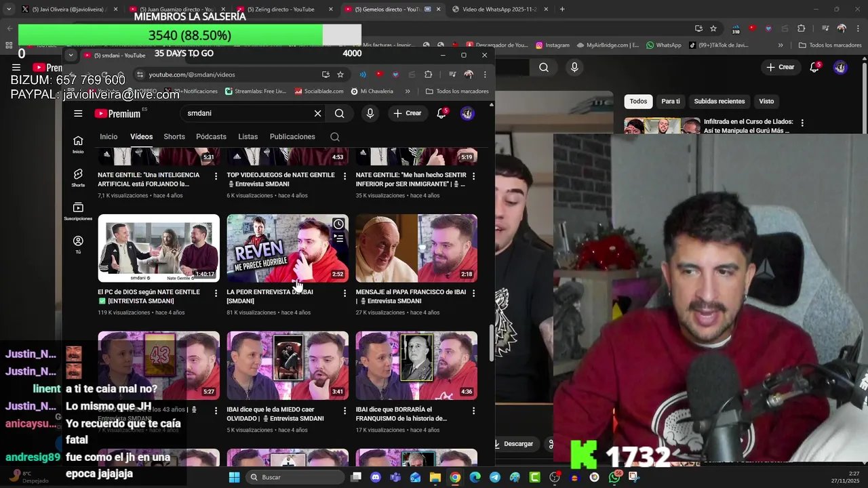
Task: Expand the tab search chevron in the back Chrome window
Action: (x=9, y=9)
